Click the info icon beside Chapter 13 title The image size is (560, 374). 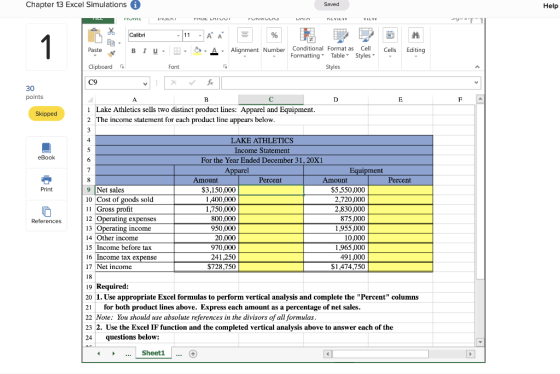click(x=135, y=5)
